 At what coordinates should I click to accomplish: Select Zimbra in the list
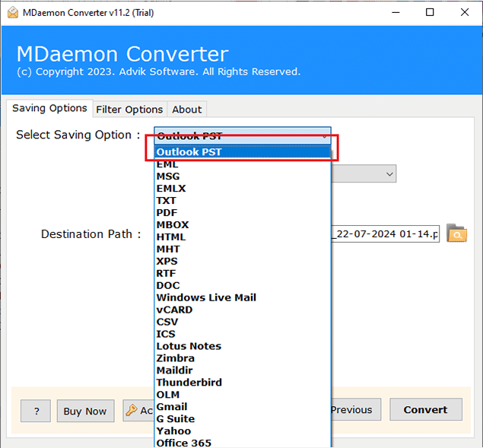243,358
